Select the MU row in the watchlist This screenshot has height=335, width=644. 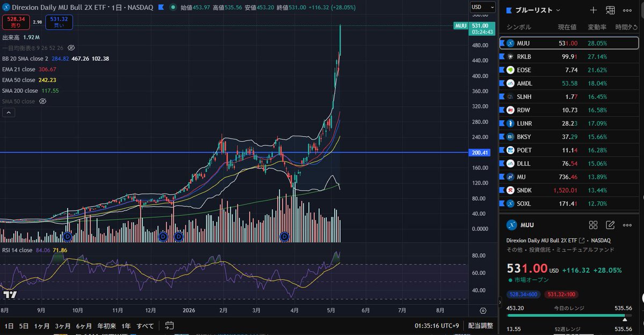[569, 177]
